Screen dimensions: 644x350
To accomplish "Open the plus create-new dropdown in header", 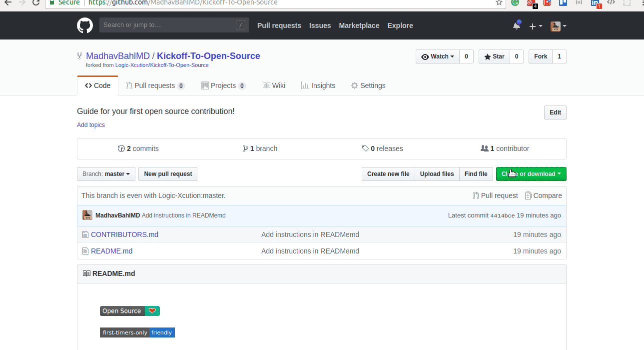I will [536, 26].
